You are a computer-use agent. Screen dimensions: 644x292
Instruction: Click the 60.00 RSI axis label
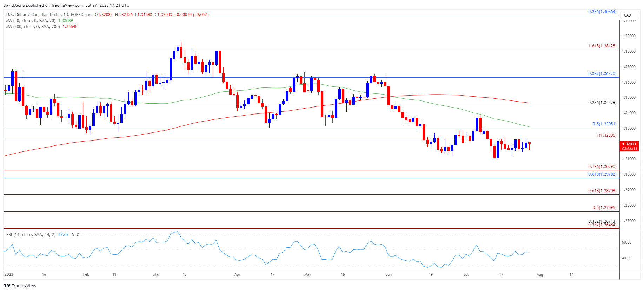point(626,242)
